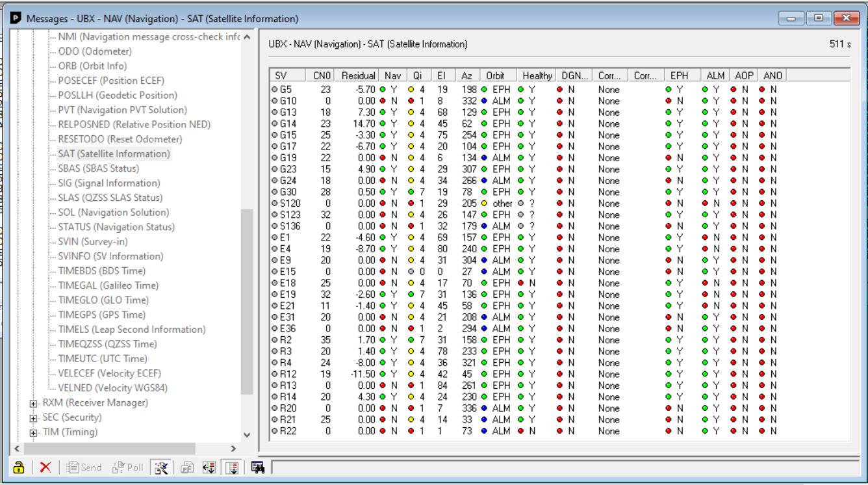Expand the RXM (Receiver Manager) node
Image resolution: width=868 pixels, height=485 pixels.
coord(34,403)
